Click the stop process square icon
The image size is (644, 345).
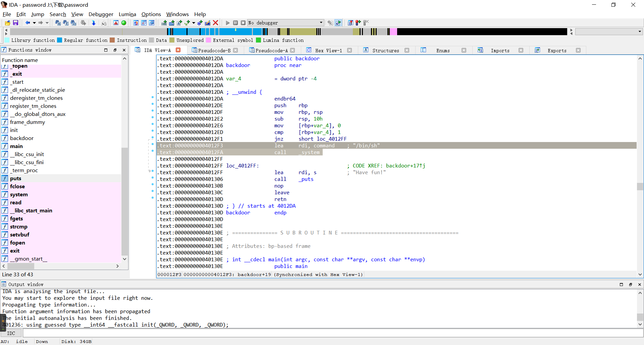[243, 23]
